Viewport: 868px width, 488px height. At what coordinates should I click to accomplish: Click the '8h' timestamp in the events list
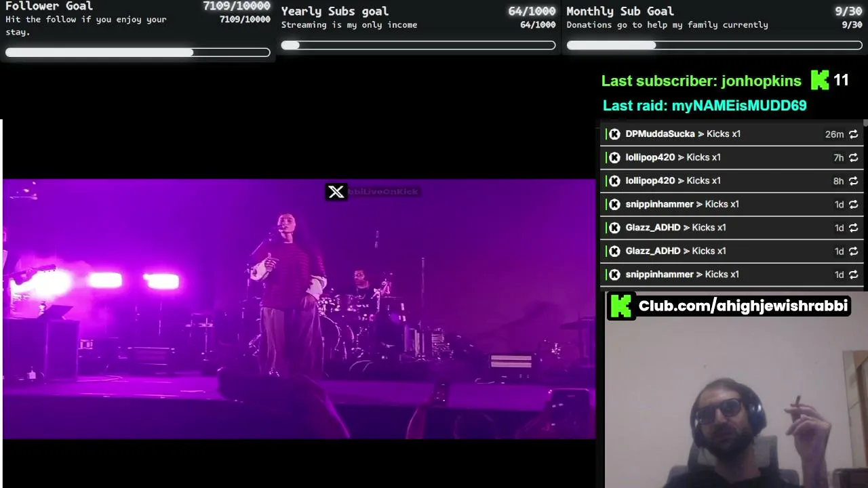tap(839, 181)
